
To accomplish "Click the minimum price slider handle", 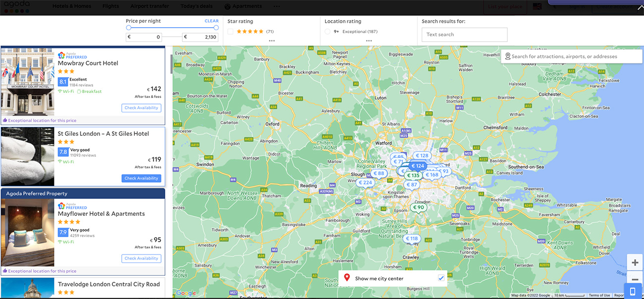I will (129, 28).
